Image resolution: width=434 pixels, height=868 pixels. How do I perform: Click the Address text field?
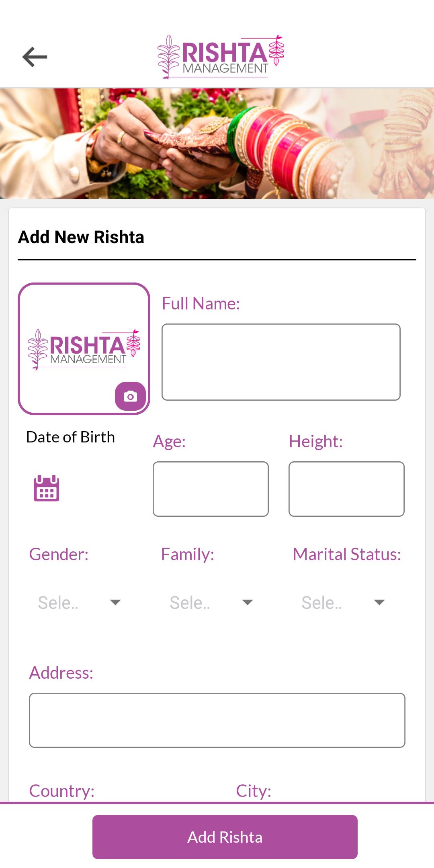[x=217, y=720]
